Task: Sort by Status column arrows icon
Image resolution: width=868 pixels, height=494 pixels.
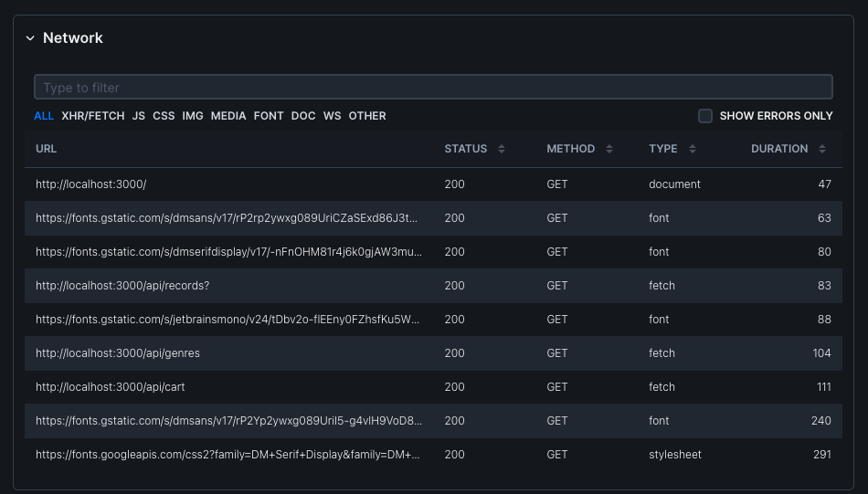Action: coord(502,149)
